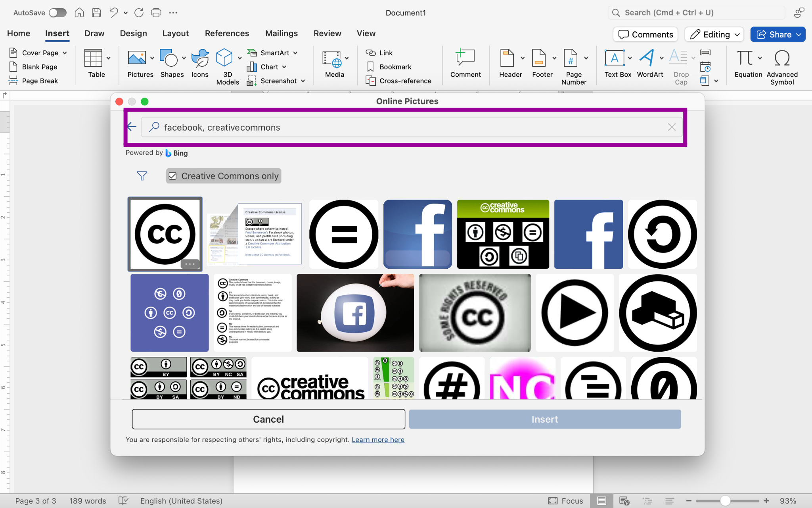Click the Media icon
Viewport: 812px width, 508px height.
coord(332,59)
